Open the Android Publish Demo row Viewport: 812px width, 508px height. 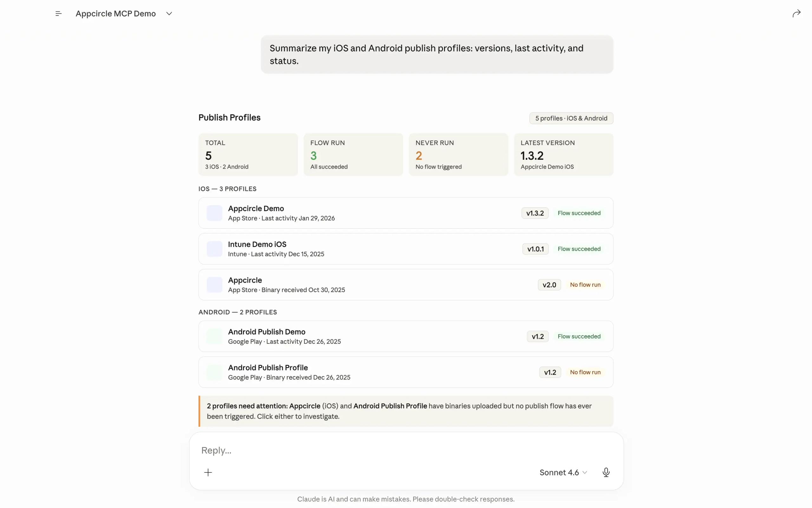coord(406,336)
